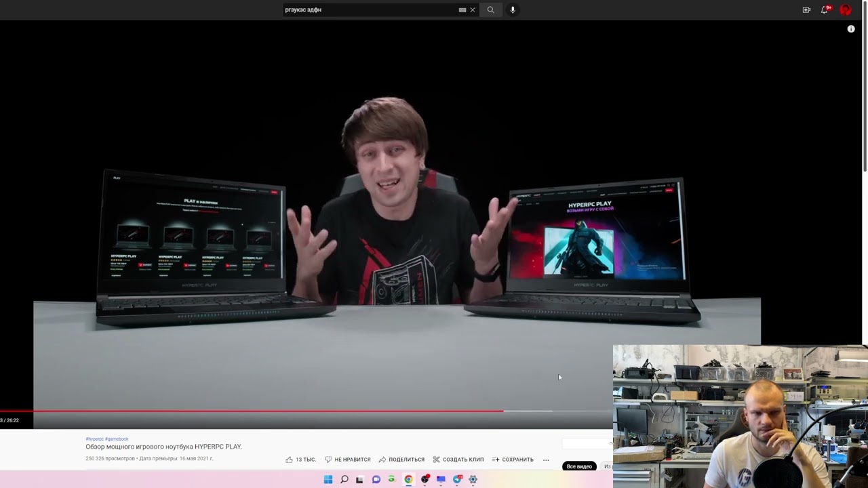Open Google Chrome from the taskbar
The image size is (868, 488).
(x=408, y=479)
